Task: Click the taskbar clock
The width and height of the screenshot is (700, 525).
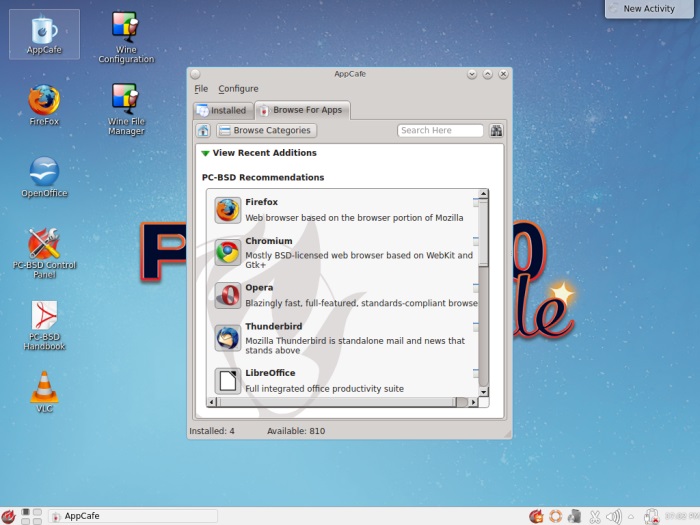Action: [682, 517]
